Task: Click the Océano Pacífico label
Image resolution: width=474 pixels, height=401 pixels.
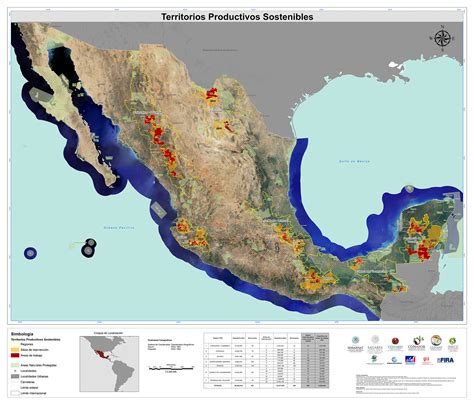Action: pyautogui.click(x=119, y=228)
